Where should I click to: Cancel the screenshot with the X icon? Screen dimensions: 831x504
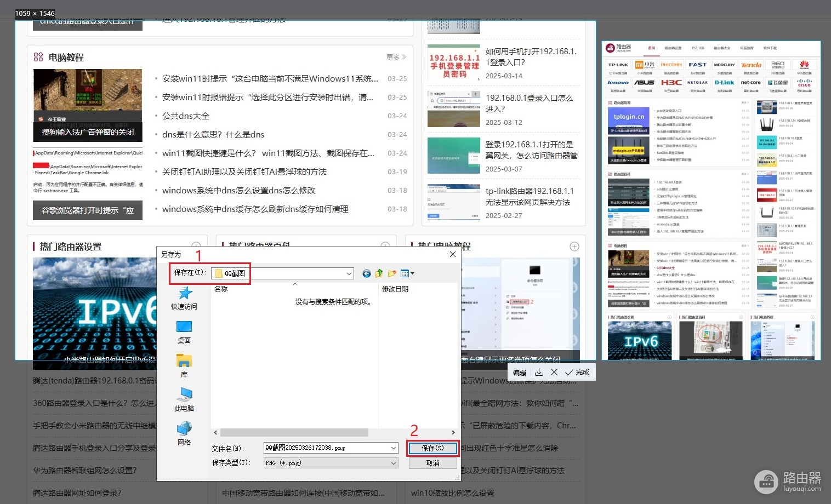(554, 372)
